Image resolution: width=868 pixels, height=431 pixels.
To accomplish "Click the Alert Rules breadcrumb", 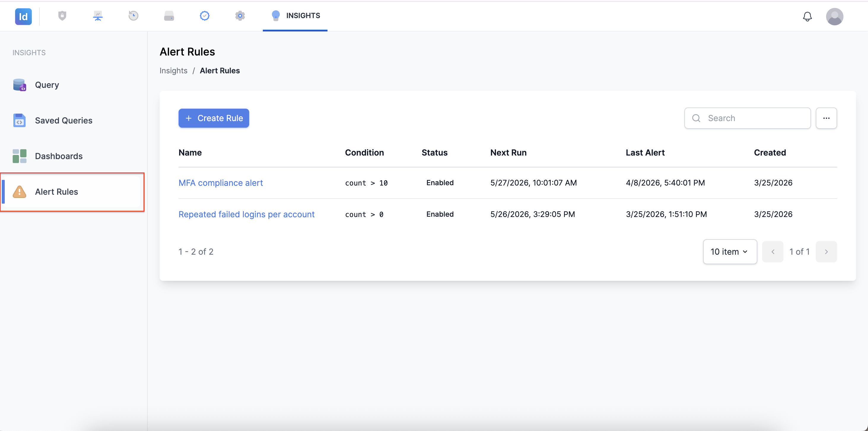I will coord(220,70).
